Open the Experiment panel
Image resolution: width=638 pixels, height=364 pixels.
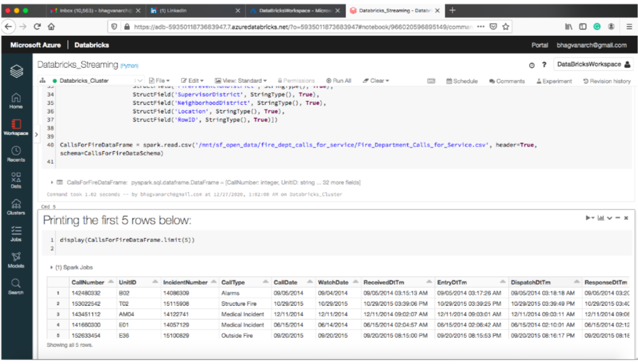click(x=554, y=81)
